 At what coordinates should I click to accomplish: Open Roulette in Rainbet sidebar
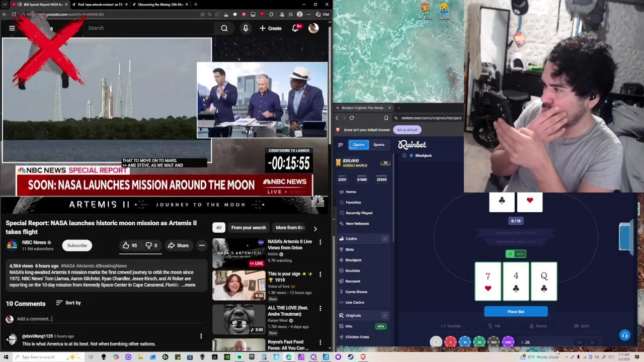pyautogui.click(x=352, y=270)
